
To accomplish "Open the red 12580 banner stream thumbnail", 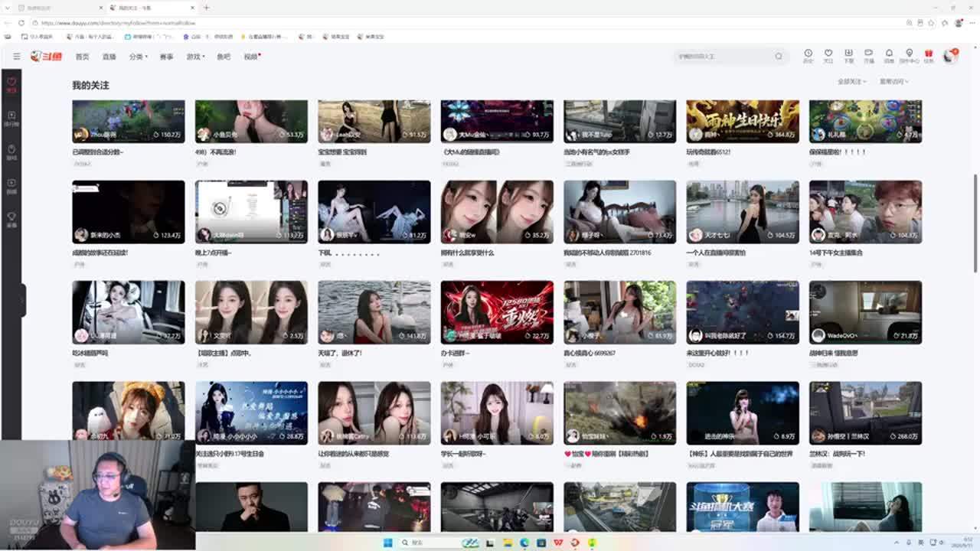I will 497,312.
